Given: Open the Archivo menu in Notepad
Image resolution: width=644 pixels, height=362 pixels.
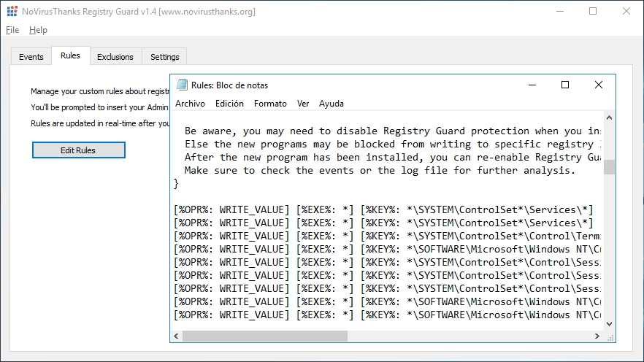Looking at the screenshot, I should click(190, 104).
